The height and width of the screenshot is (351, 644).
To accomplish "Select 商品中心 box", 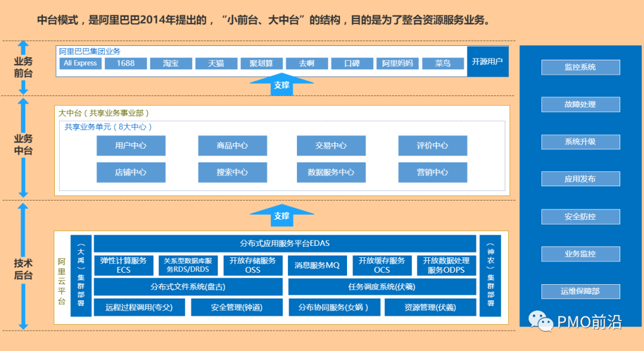I will pos(233,146).
